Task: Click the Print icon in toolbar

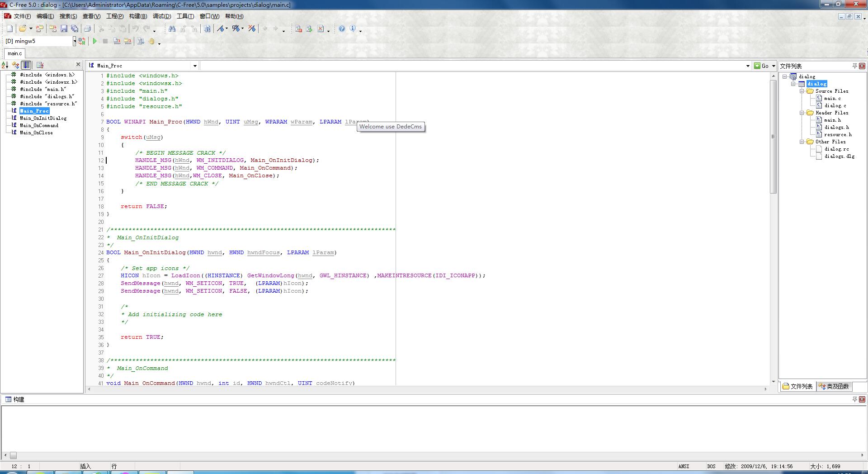Action: coord(87,28)
